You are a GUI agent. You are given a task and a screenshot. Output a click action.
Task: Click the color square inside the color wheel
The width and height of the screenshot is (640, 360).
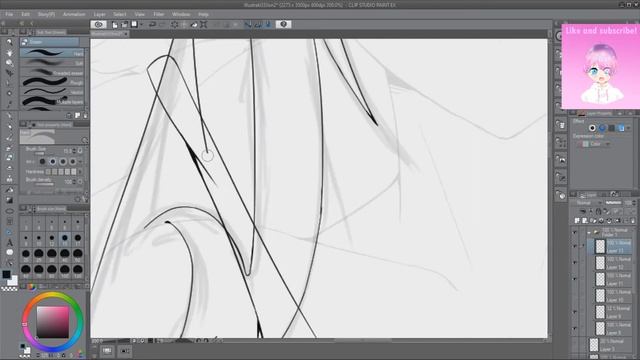coord(53,322)
